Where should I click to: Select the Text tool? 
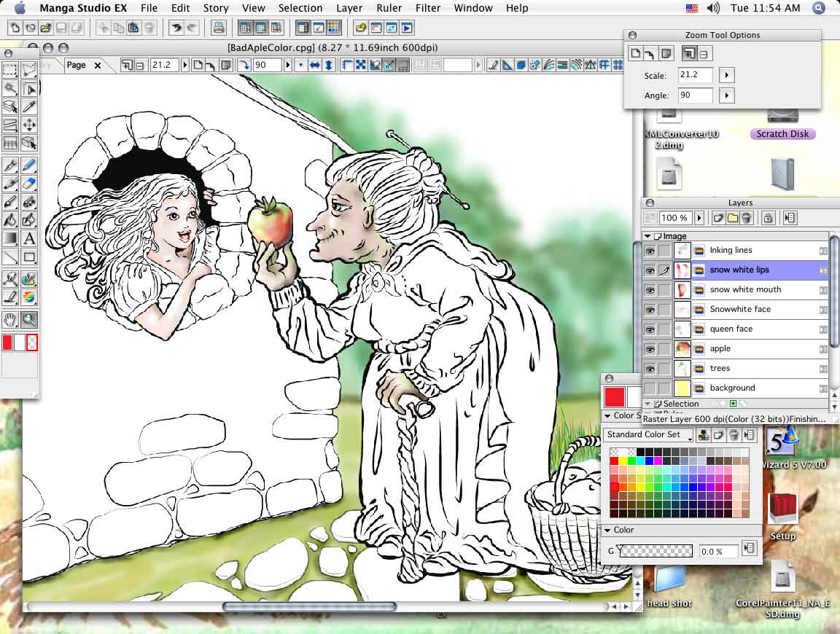[x=29, y=238]
